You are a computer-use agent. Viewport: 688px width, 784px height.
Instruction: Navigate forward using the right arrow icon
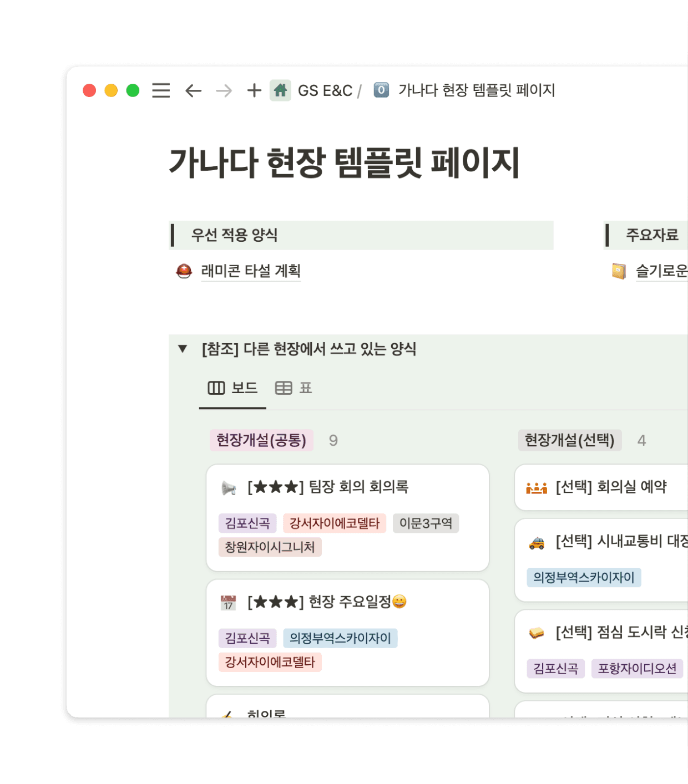(224, 91)
